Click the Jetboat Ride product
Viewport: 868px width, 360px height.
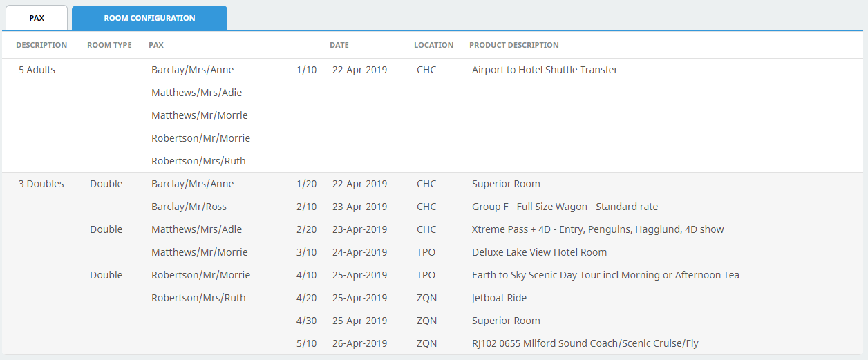[x=499, y=298]
